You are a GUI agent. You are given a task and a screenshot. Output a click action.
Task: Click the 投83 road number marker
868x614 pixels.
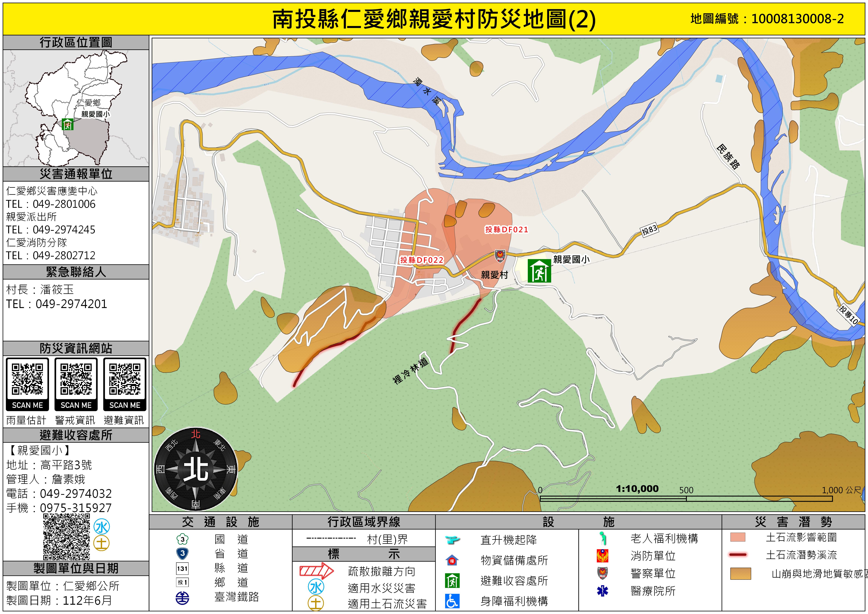pos(650,230)
